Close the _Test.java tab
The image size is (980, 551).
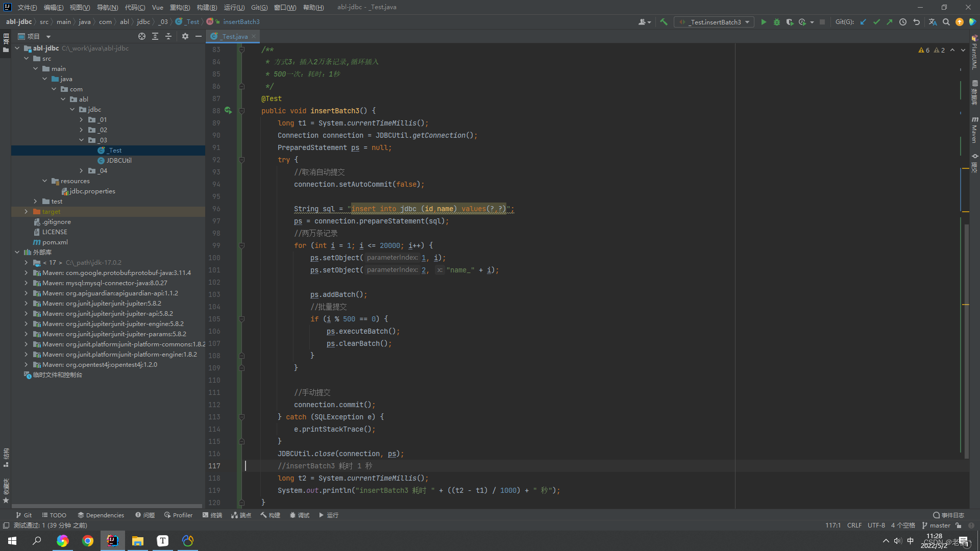click(x=254, y=36)
